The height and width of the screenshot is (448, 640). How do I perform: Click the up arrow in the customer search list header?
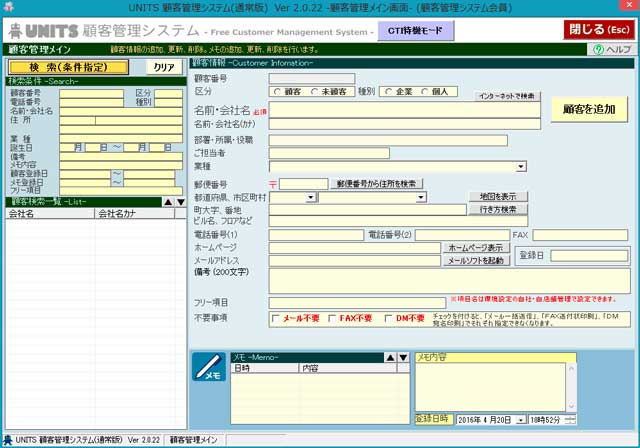[x=168, y=202]
